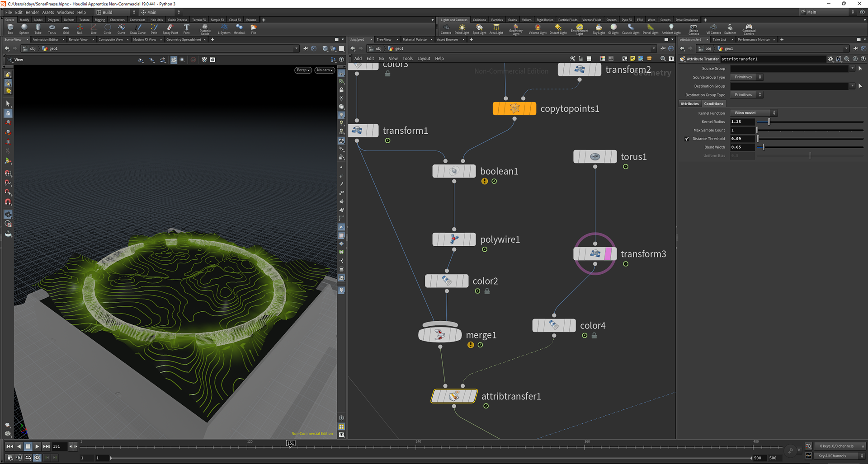868x464 pixels.
Task: Click the copytopoints1 node icon
Action: [x=514, y=108]
